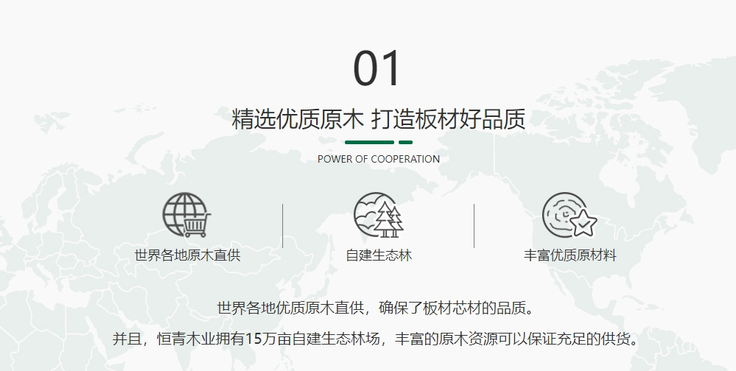Click the wood rings with star icon
The image size is (736, 371).
pos(569,215)
